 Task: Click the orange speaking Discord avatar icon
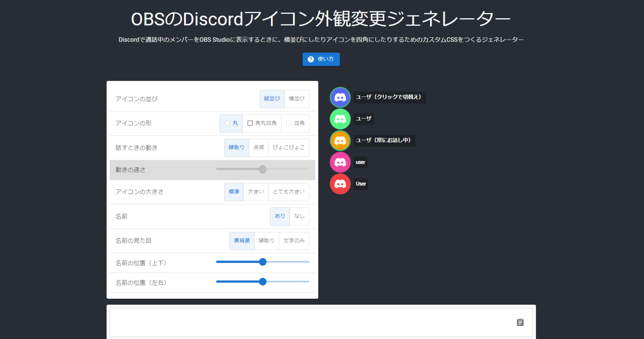(340, 141)
